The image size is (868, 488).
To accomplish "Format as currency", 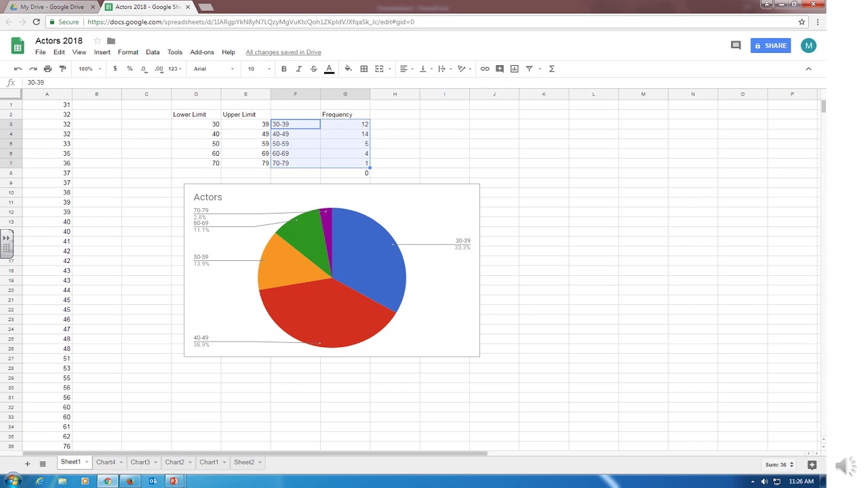I will 115,68.
